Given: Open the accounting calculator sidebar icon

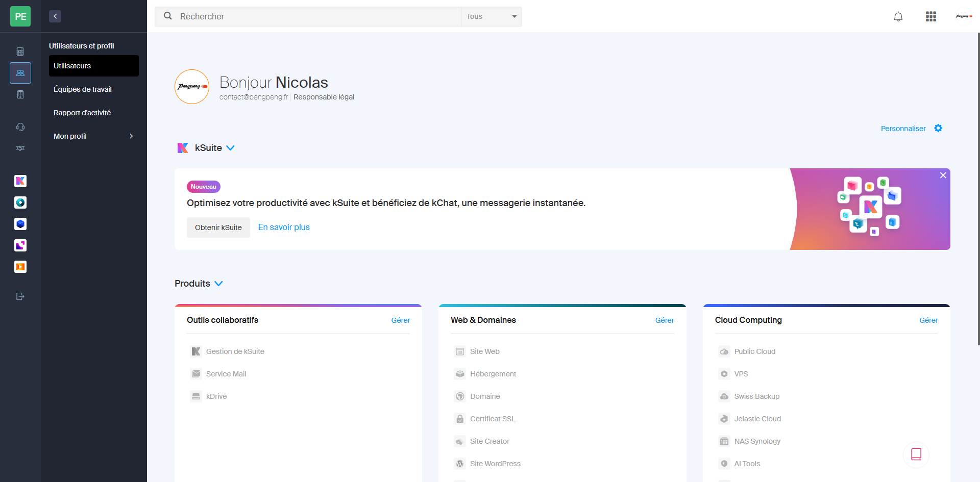Looking at the screenshot, I should coord(20,52).
